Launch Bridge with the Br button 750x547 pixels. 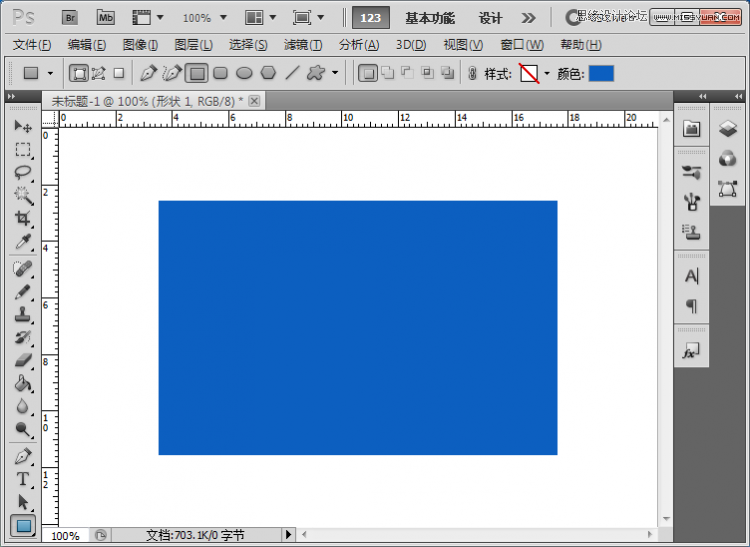point(70,17)
